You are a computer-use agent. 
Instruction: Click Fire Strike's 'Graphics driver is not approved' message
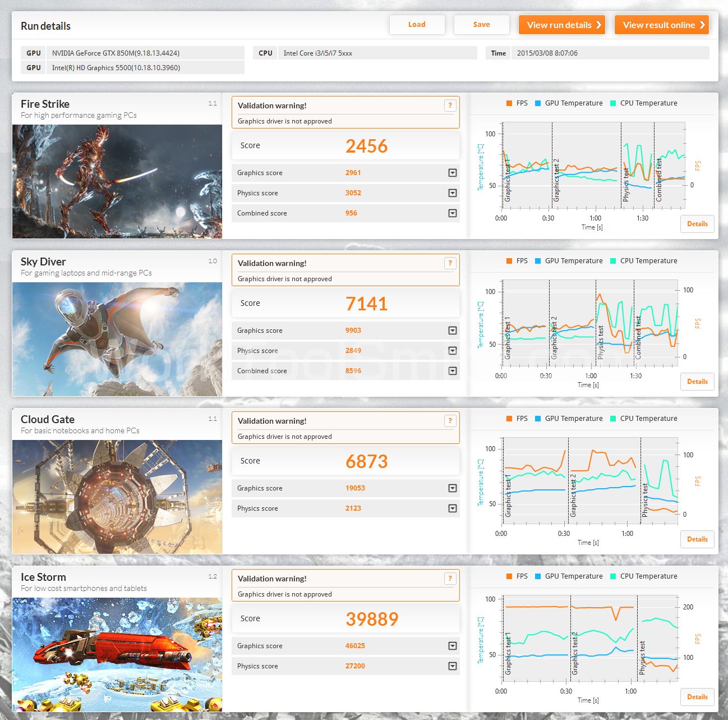[x=285, y=121]
